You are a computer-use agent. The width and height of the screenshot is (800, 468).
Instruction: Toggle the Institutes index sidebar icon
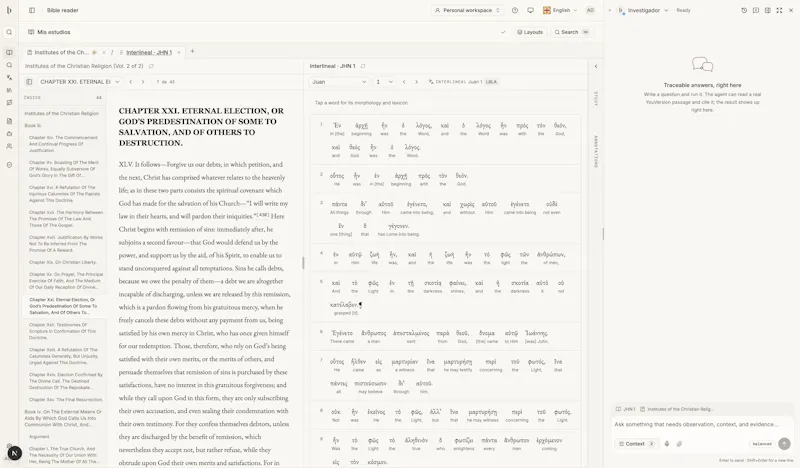[x=29, y=82]
